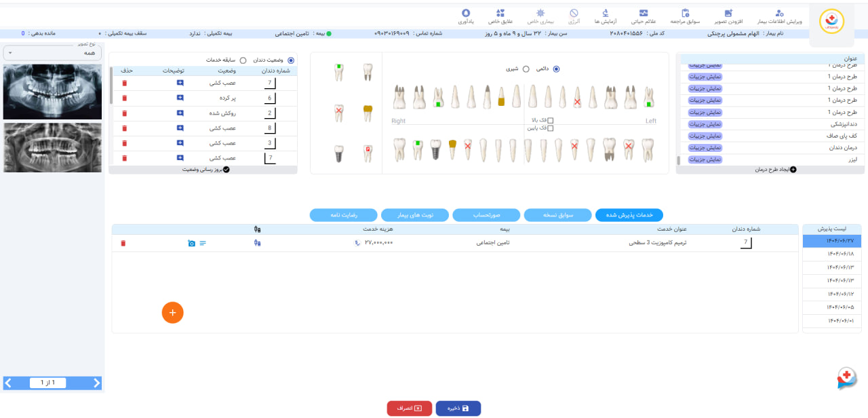Image resolution: width=868 pixels, height=418 pixels.
Task: Open the آلرژی (allergy) icon
Action: click(x=575, y=14)
